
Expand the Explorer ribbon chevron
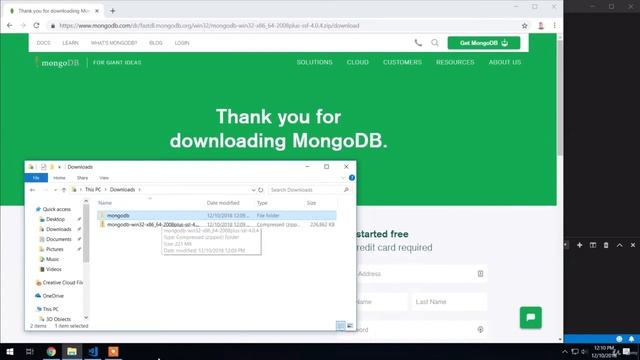pos(343,178)
